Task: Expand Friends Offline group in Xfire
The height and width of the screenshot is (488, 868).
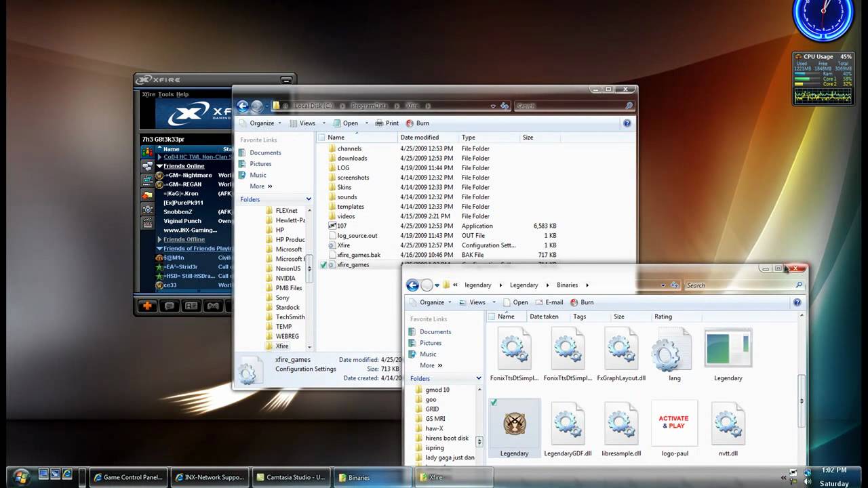Action: tap(160, 239)
